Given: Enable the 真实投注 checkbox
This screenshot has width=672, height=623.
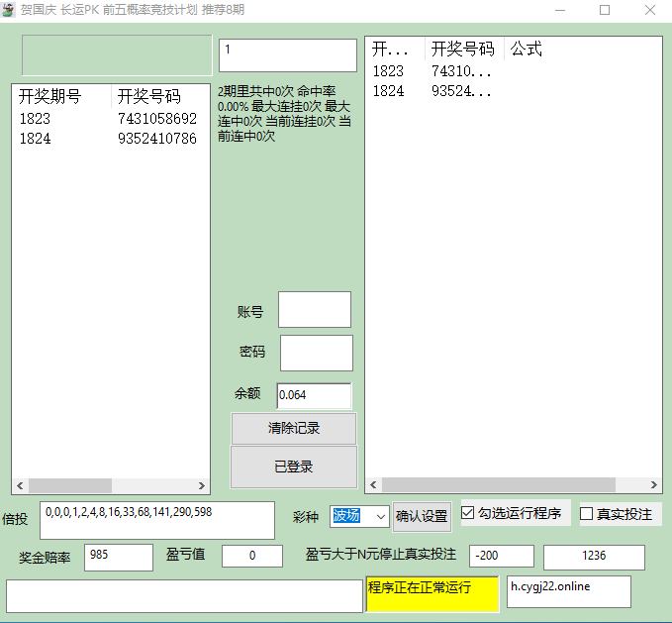Looking at the screenshot, I should pos(587,514).
